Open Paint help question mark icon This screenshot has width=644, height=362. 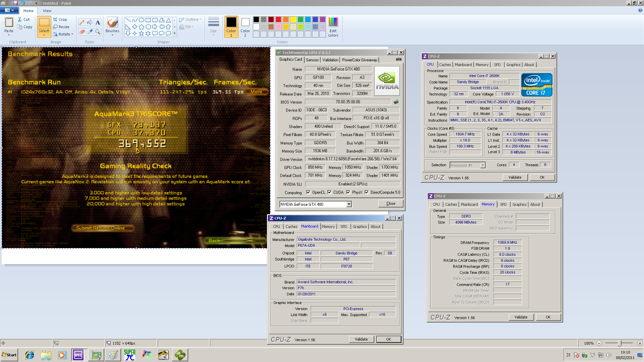640,10
